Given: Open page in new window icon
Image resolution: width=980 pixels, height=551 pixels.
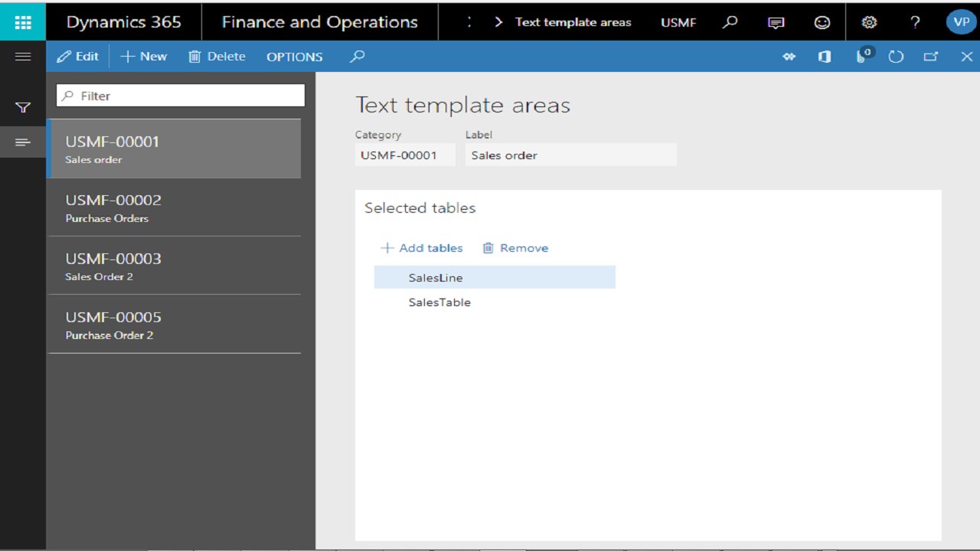Looking at the screenshot, I should point(931,57).
